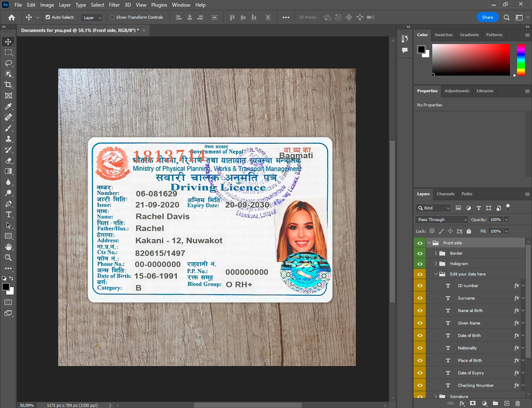This screenshot has height=408, width=532.
Task: Select the Horizontal Type tool
Action: coord(8,214)
